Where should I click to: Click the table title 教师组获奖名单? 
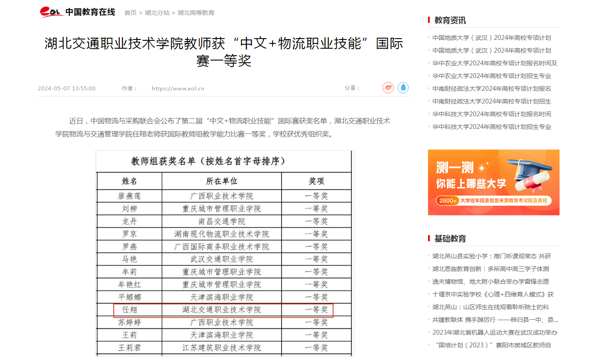click(208, 161)
